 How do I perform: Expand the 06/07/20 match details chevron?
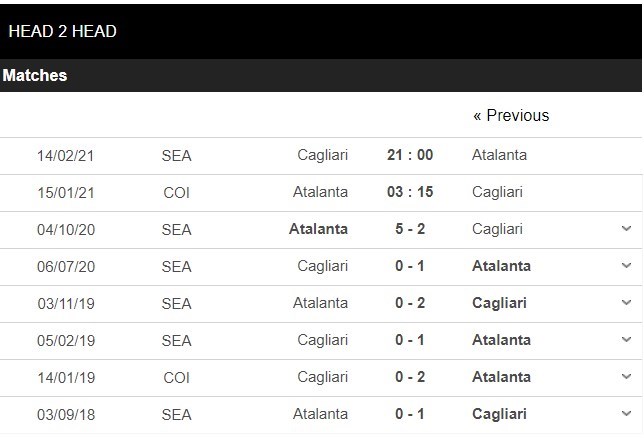tap(626, 266)
